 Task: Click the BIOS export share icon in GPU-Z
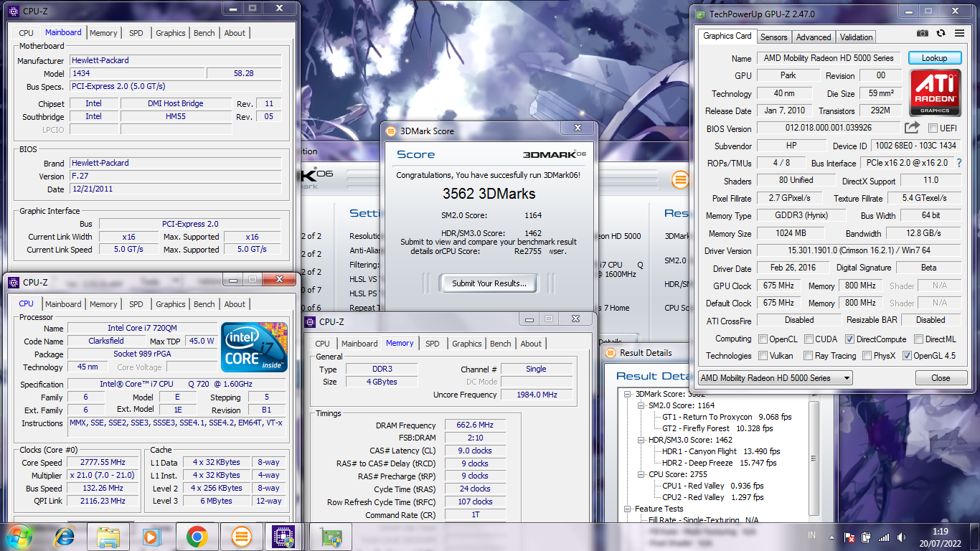click(912, 128)
